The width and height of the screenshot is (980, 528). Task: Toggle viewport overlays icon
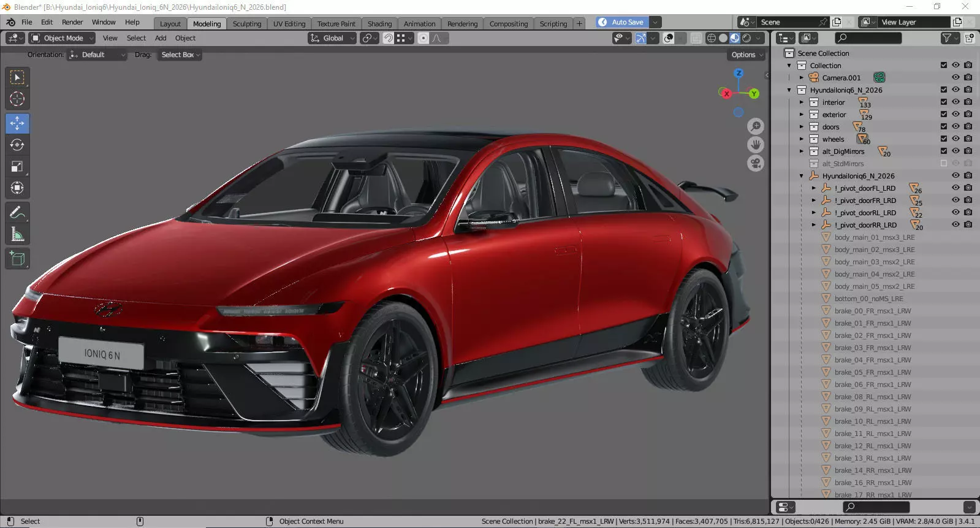(669, 38)
